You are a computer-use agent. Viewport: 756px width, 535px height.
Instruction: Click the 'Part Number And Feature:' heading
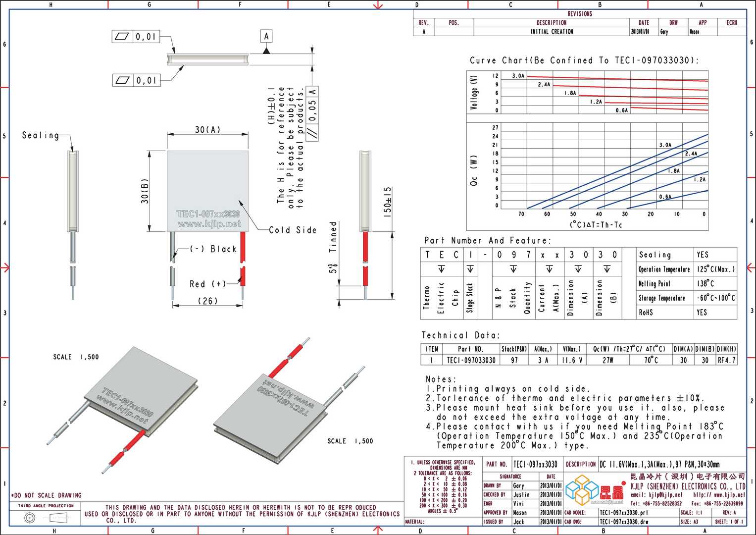point(487,240)
